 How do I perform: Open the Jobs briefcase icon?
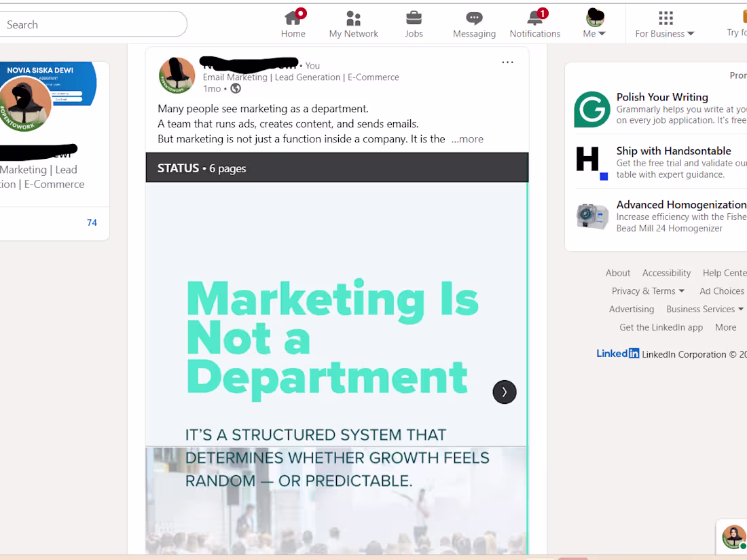414,18
